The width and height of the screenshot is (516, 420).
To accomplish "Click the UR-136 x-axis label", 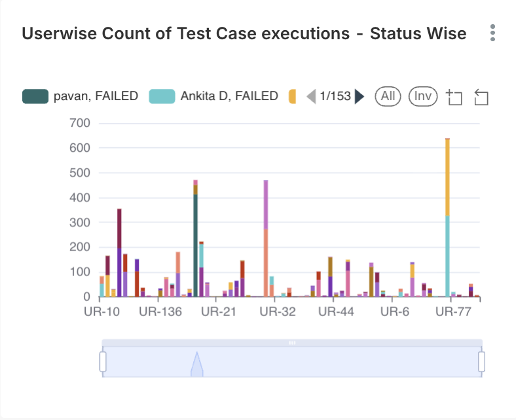I will [x=160, y=312].
